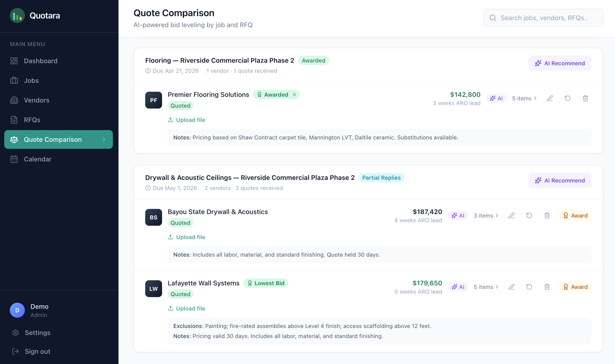Award the bid to Lafayette Wall Systems
The height and width of the screenshot is (364, 615).
pyautogui.click(x=575, y=287)
